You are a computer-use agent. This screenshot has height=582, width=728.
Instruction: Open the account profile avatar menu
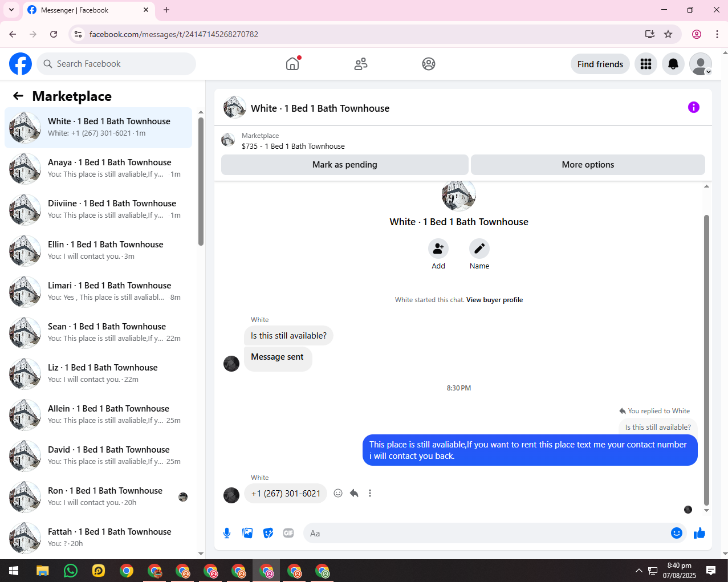click(x=701, y=64)
